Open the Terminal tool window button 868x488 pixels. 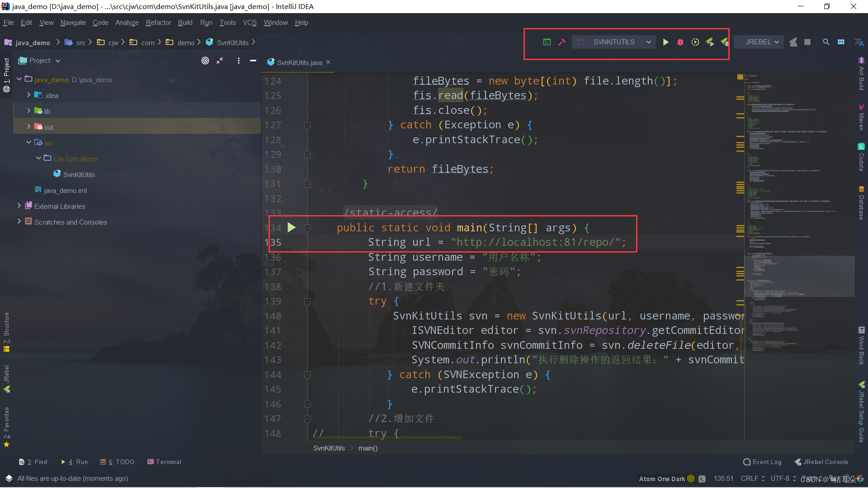tap(164, 462)
